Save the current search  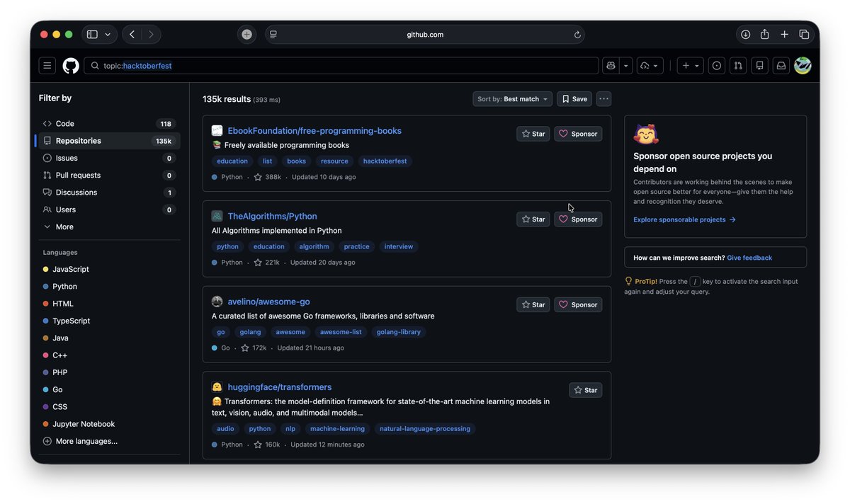[x=574, y=99]
